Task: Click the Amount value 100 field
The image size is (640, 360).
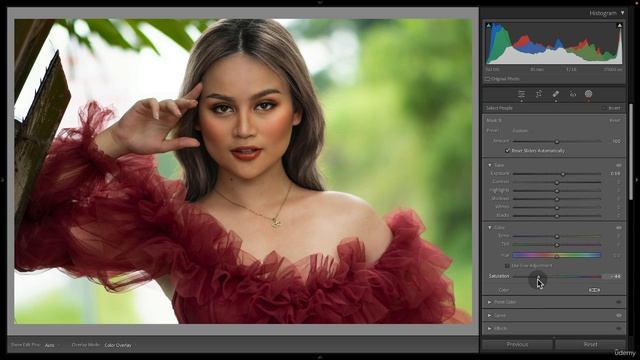Action: tap(616, 141)
